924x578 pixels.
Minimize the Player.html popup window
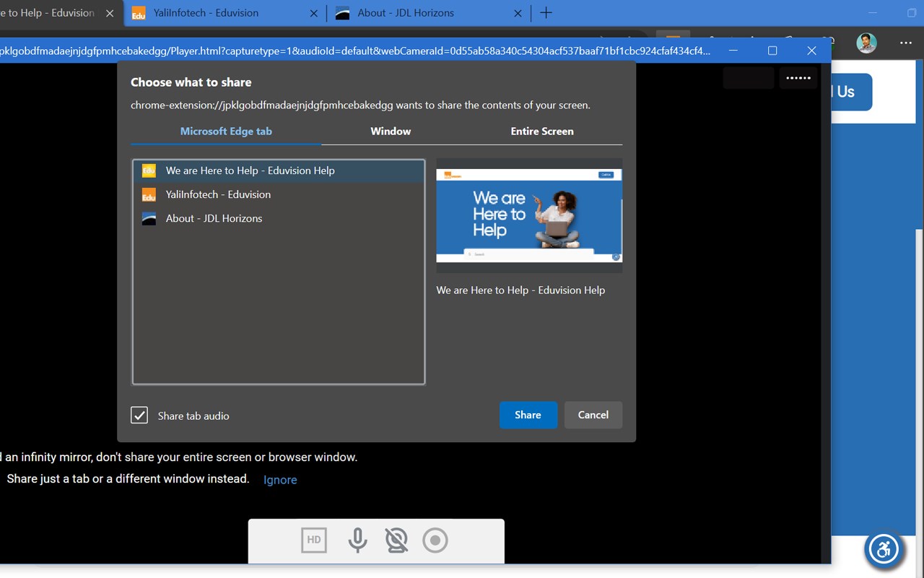pyautogui.click(x=733, y=51)
